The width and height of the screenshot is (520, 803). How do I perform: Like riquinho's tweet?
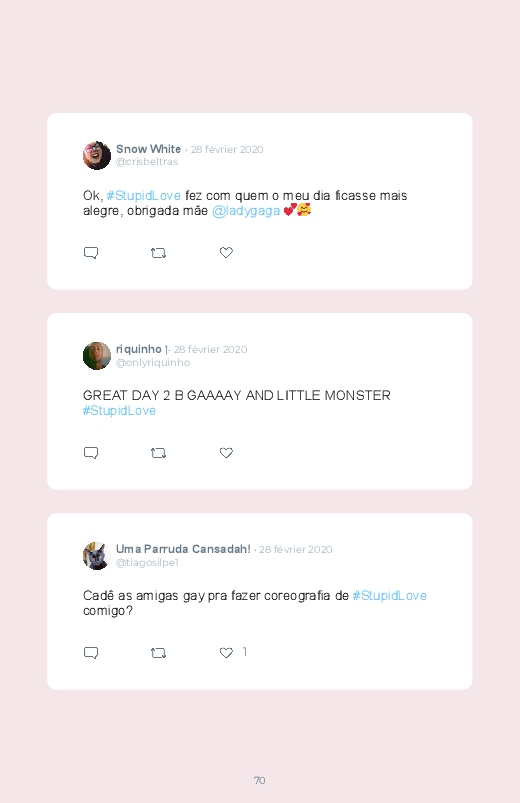point(226,453)
